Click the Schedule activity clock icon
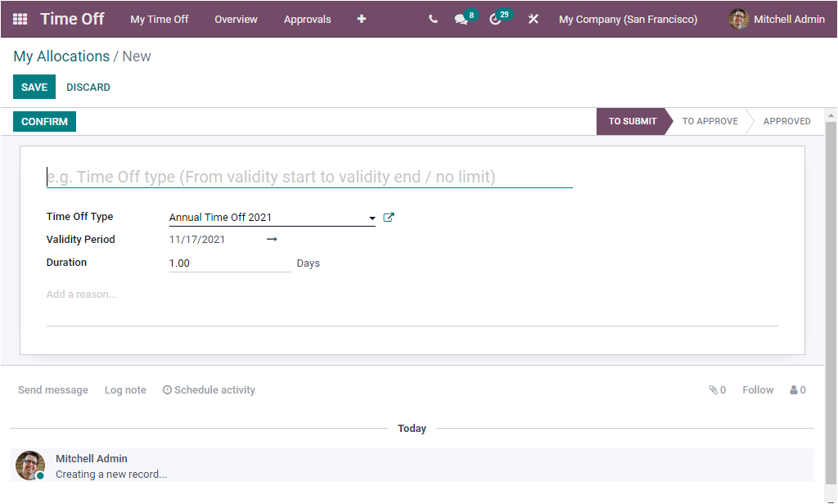 [x=167, y=389]
